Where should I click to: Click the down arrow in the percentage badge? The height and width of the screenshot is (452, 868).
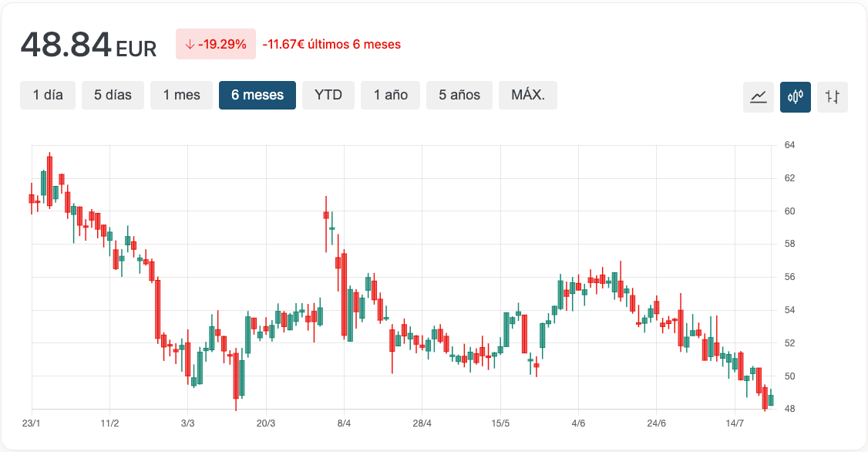point(190,45)
